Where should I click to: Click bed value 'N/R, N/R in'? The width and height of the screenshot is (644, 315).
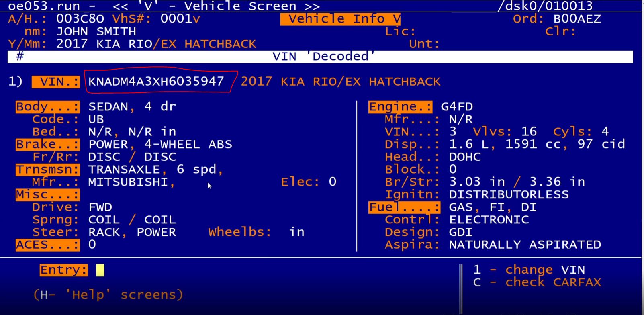(132, 132)
